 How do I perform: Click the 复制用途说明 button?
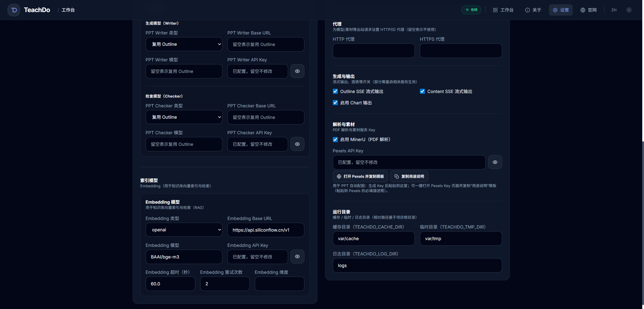pos(409,176)
